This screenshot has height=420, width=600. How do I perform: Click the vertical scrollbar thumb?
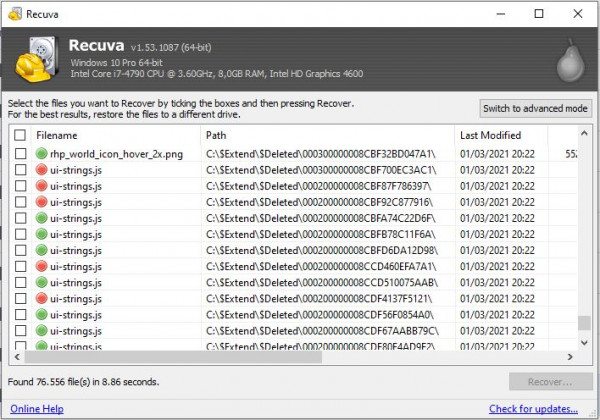pos(584,323)
